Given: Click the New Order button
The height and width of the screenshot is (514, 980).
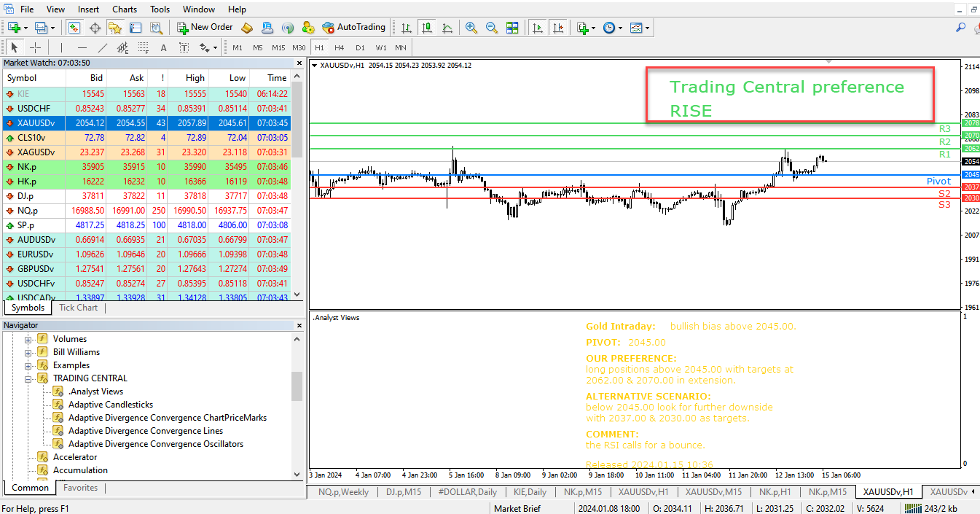Looking at the screenshot, I should 205,28.
